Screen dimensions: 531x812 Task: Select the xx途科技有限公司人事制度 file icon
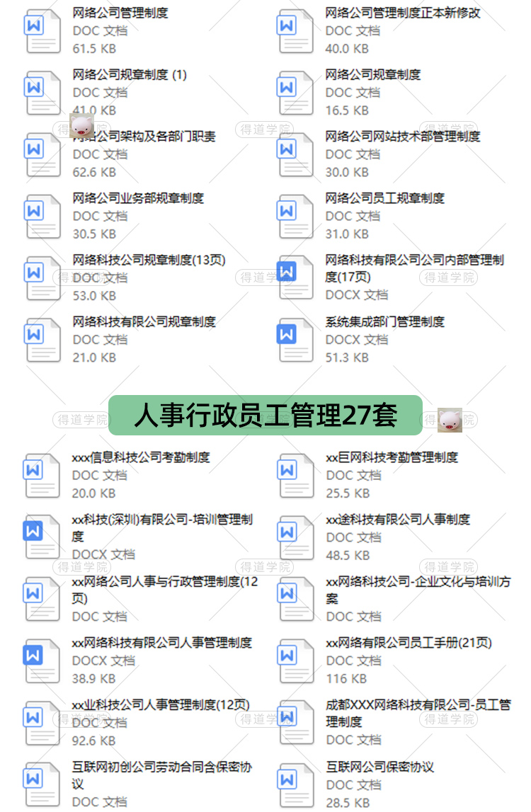295,537
